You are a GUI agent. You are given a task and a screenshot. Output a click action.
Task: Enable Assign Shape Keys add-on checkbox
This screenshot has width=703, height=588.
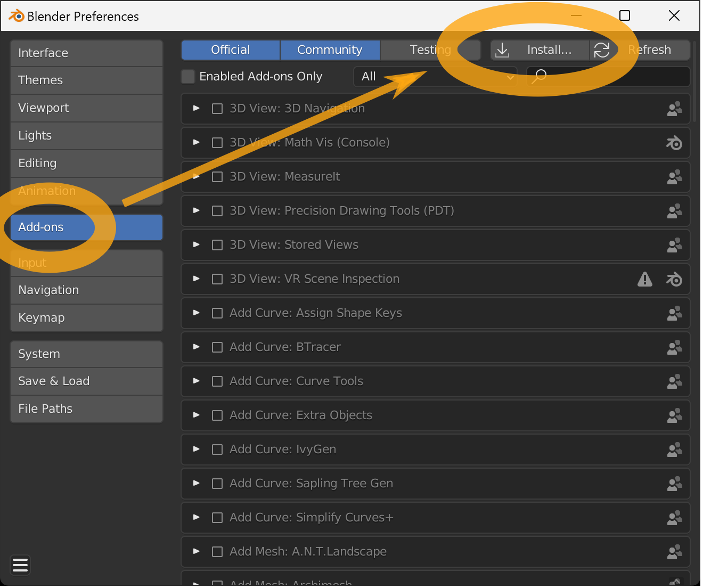pos(217,313)
